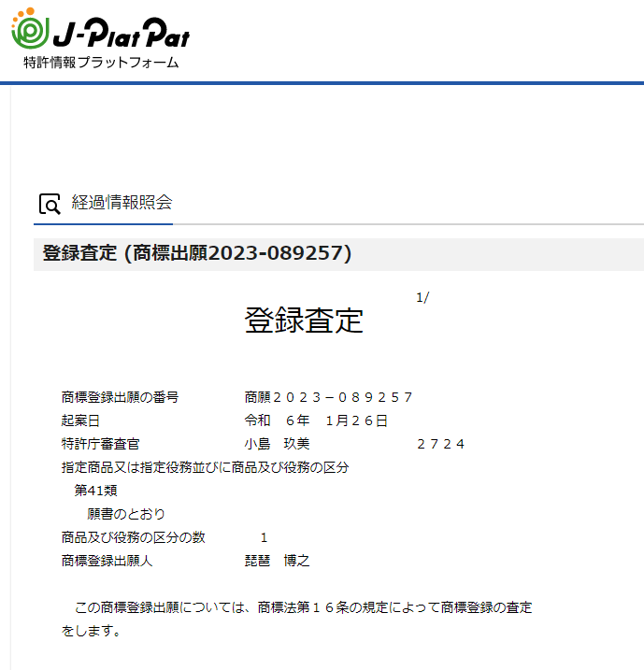Screen dimensions: 644x670
Task: Click the large 登録査定 document title
Action: pos(303,321)
